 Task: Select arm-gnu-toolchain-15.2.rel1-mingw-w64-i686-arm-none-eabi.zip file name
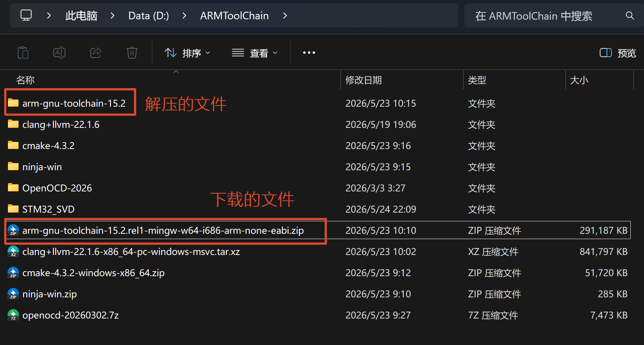tap(163, 230)
